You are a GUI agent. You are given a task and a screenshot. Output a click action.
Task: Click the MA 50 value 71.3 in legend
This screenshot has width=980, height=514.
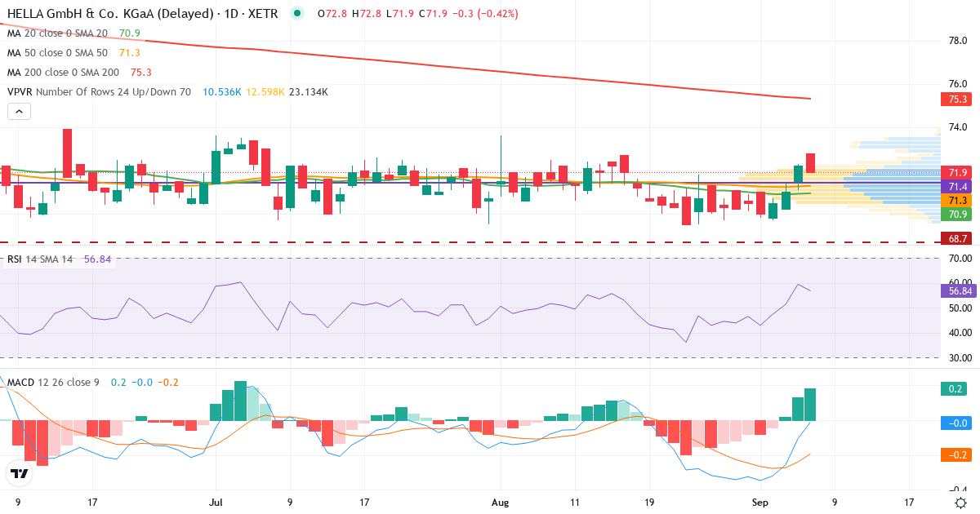(x=130, y=53)
